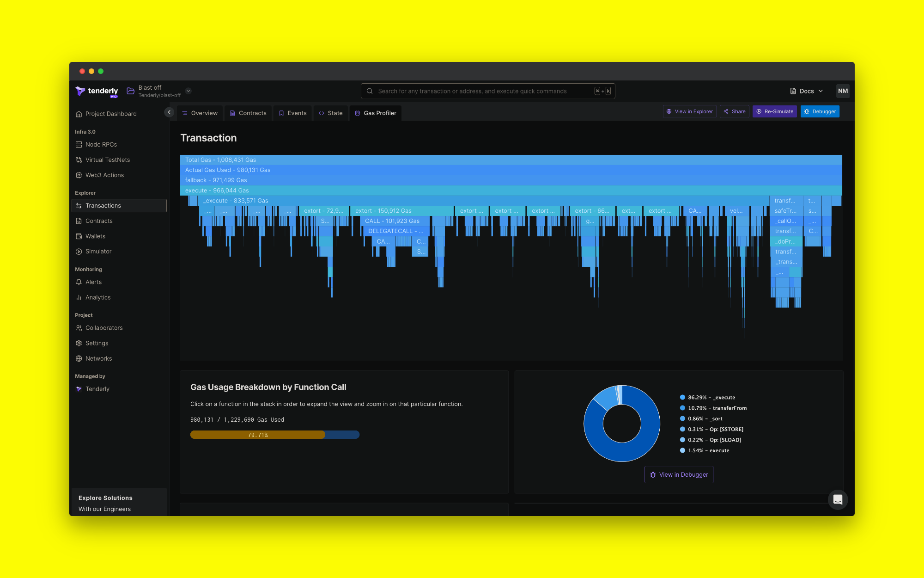Open Virtual TestNets page
This screenshot has height=578, width=924.
pyautogui.click(x=107, y=160)
